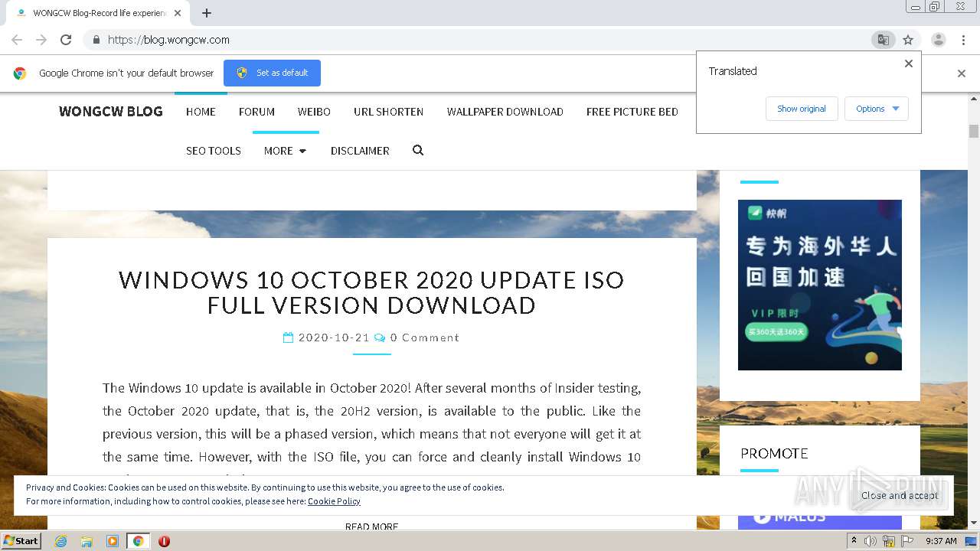The height and width of the screenshot is (551, 980).
Task: Go to HOME menu item
Action: click(201, 112)
